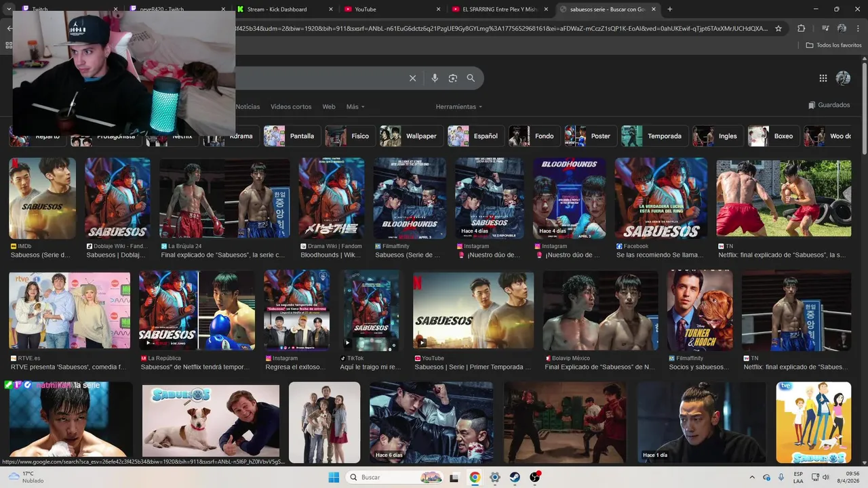This screenshot has width=868, height=488.
Task: Open the Filmaffinity Bloodhounds poster result
Action: pyautogui.click(x=410, y=199)
